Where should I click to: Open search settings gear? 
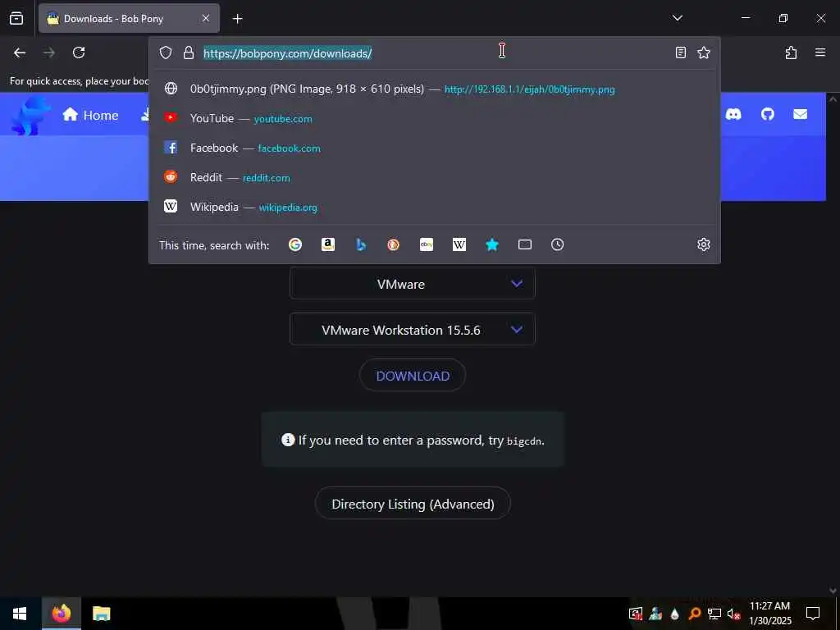703,244
